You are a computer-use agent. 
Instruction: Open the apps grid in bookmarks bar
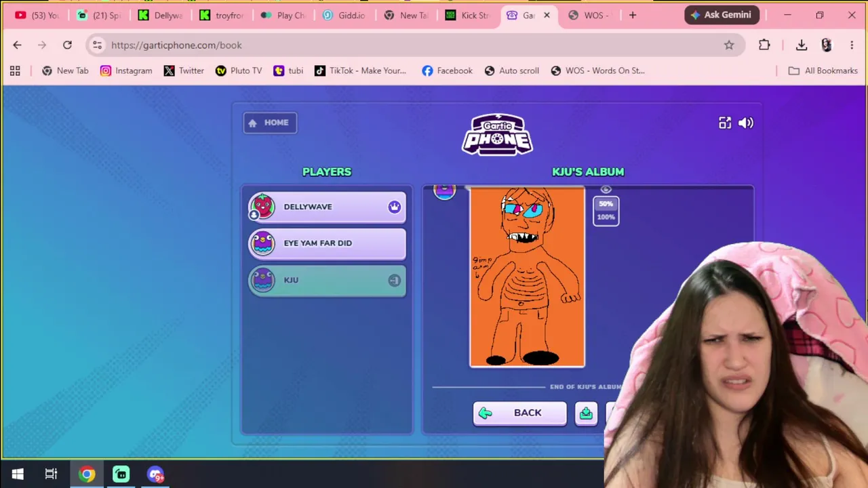coord(15,70)
